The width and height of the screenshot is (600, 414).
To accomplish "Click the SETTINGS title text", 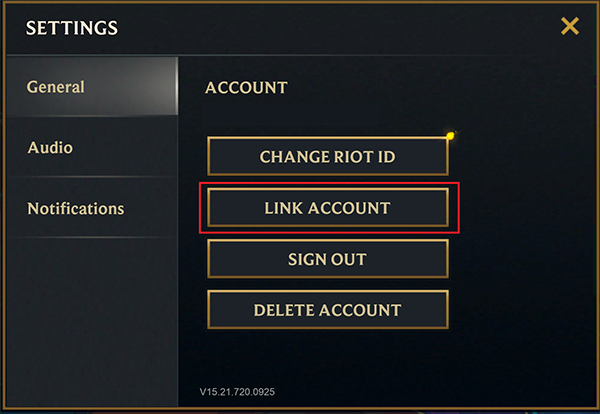I will 71,27.
